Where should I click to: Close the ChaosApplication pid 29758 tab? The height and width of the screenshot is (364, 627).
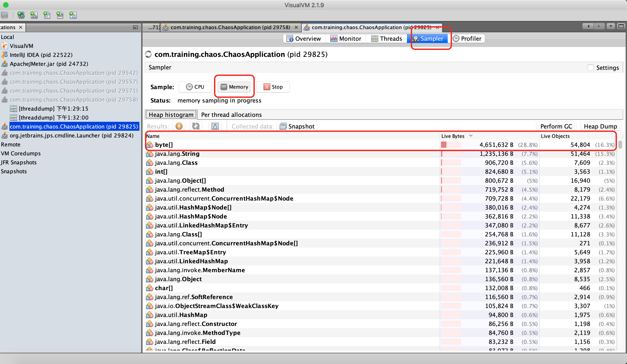coord(296,27)
